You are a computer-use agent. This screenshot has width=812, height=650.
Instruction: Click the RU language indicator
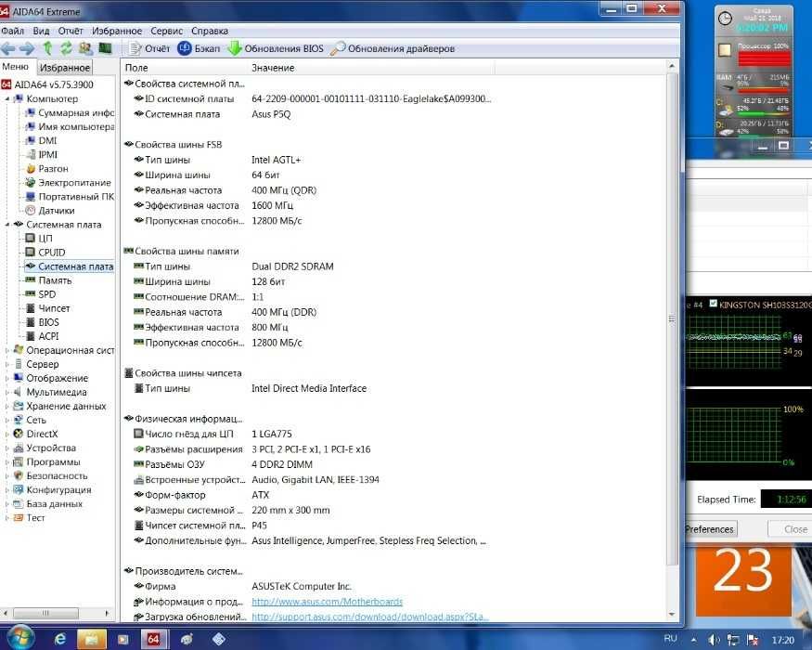(670, 639)
